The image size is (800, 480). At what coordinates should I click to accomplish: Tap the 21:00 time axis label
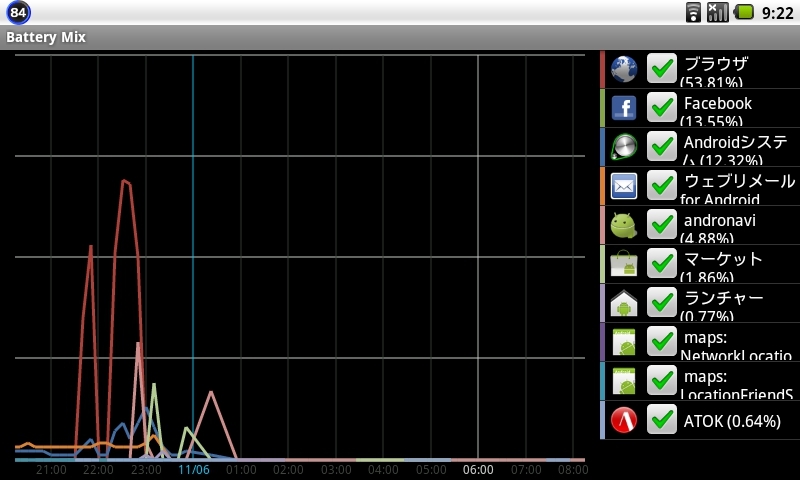[51, 470]
